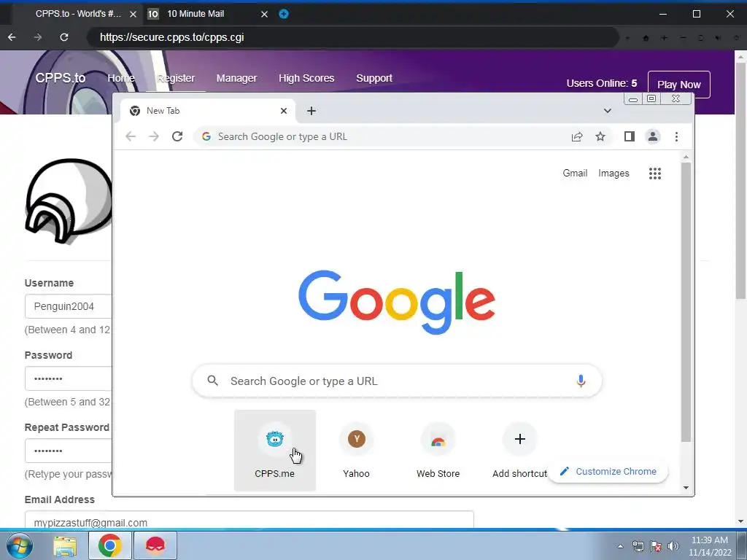Reload the CPPS.to page in background browser
The width and height of the screenshot is (747, 560).
coord(64,37)
